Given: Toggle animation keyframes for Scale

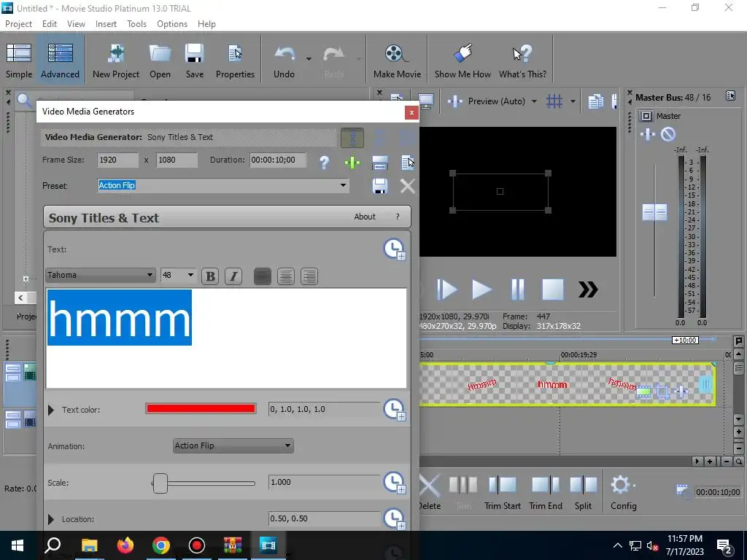Looking at the screenshot, I should pyautogui.click(x=395, y=483).
